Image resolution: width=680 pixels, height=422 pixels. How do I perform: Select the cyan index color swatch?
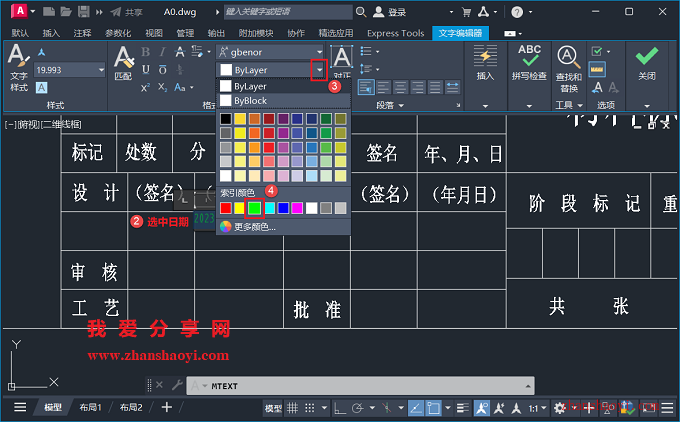coord(269,208)
